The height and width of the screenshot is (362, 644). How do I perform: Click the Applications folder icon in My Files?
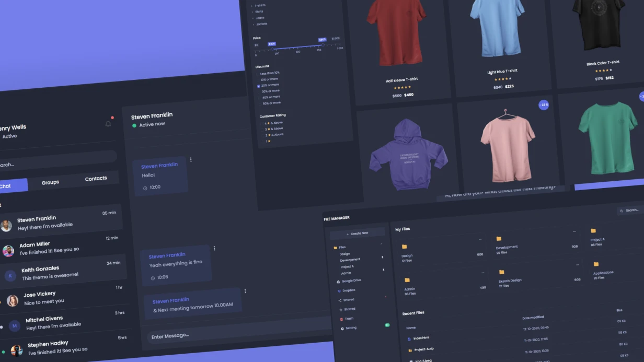596,264
